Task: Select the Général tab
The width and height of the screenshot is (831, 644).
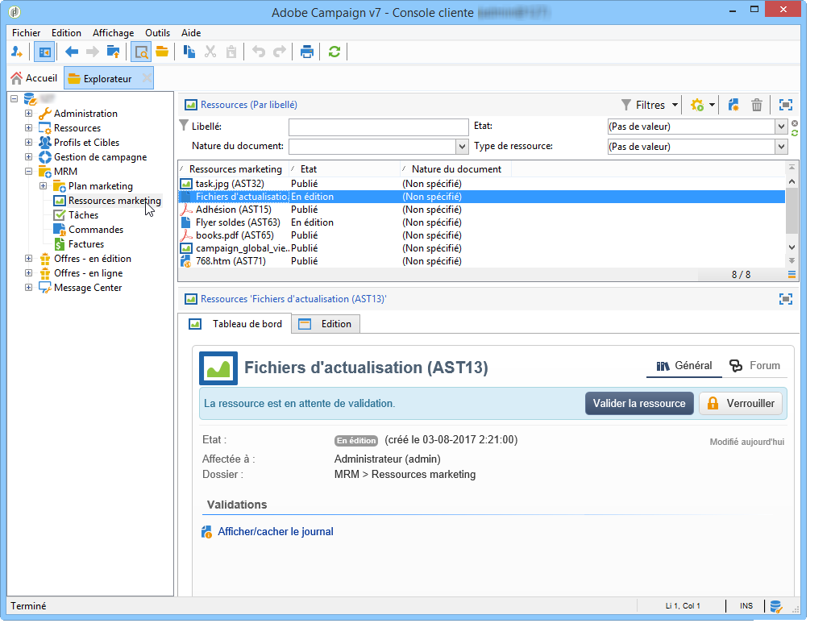Action: (x=684, y=366)
